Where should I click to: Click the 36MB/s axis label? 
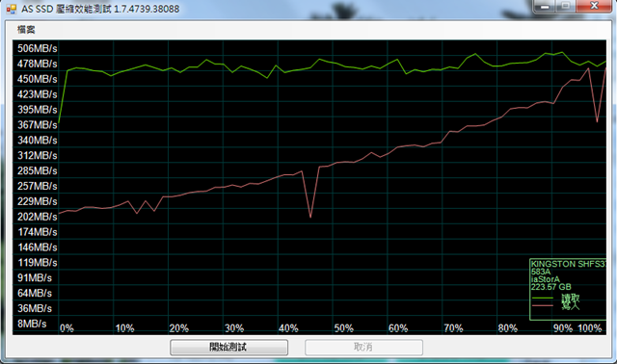35,308
